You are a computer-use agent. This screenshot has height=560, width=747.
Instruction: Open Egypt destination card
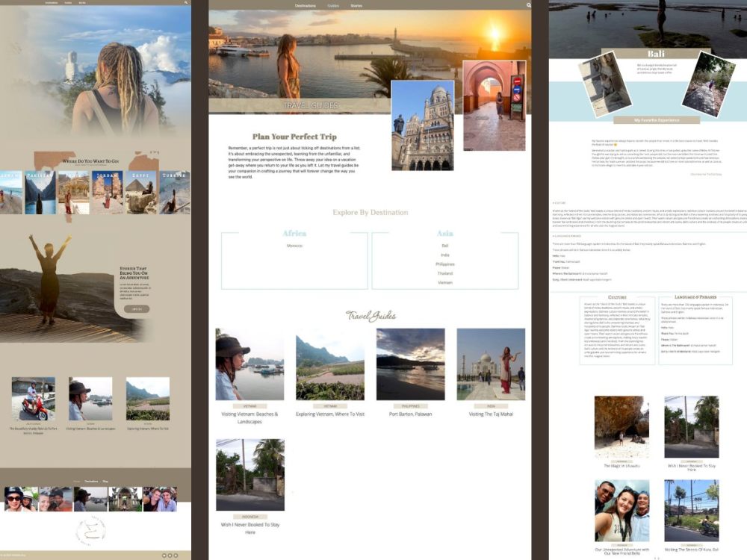(x=140, y=193)
